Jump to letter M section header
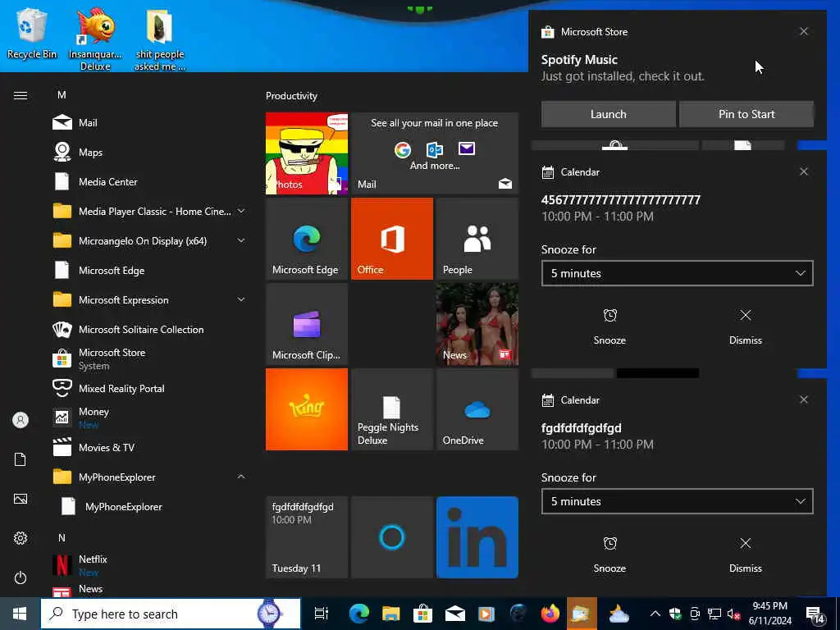 coord(62,95)
